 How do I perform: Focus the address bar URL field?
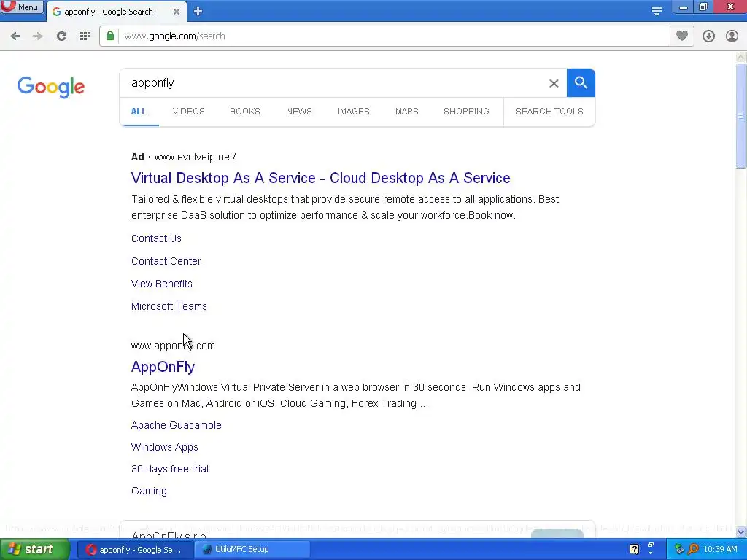(x=384, y=36)
